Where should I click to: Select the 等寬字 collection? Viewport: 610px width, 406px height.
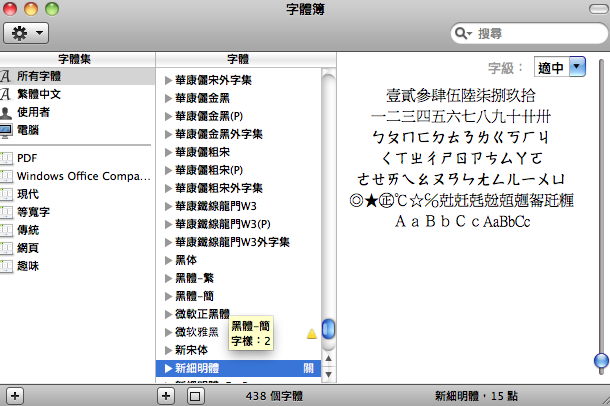point(77,212)
